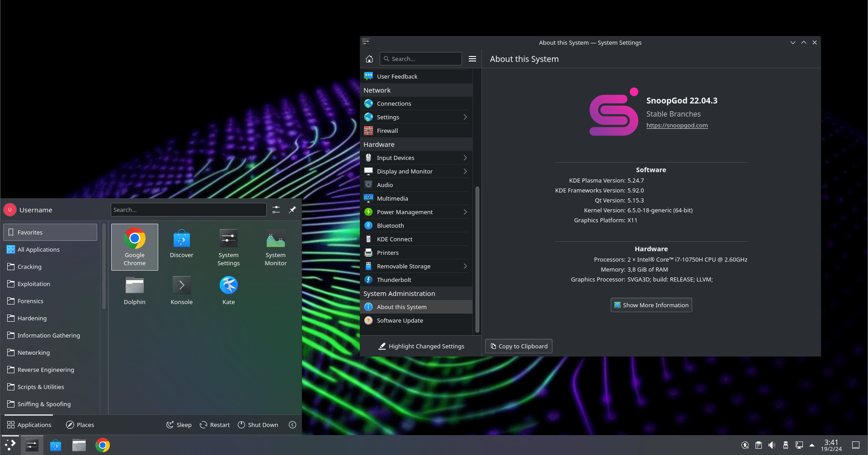The image size is (868, 455).
Task: Launch System Monitor from the favorites
Action: point(276,247)
